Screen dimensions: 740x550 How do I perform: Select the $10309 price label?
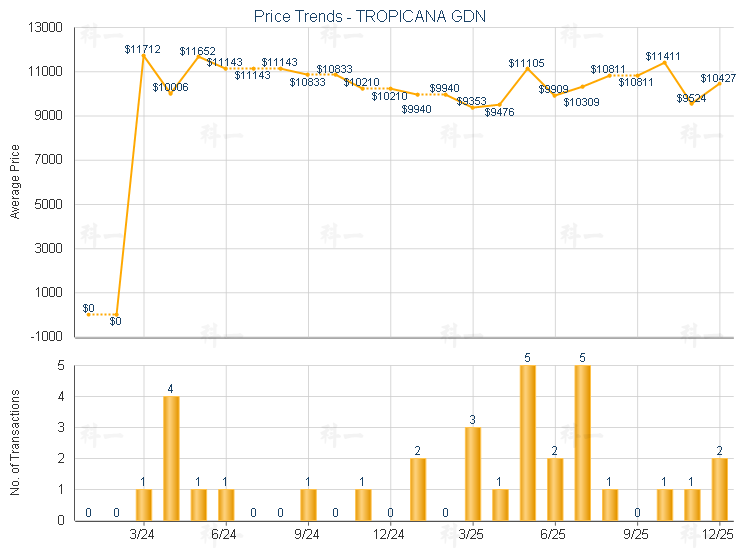pos(582,102)
